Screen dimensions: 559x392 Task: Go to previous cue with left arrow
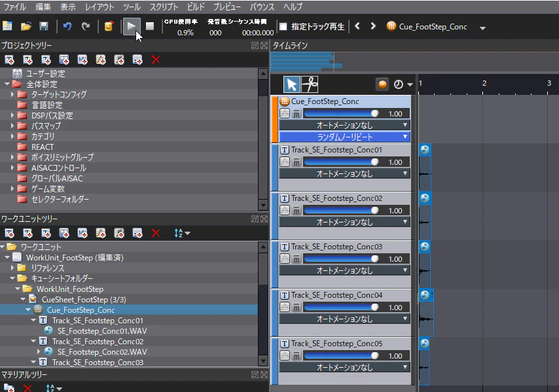[x=357, y=26]
